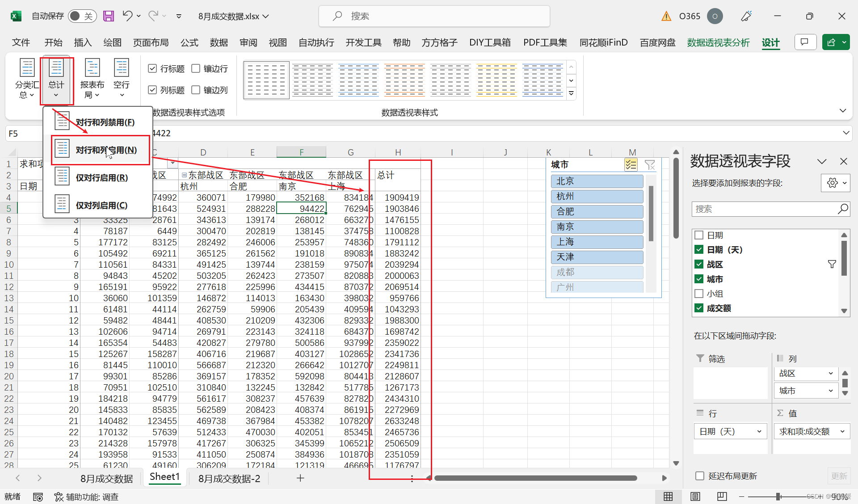The height and width of the screenshot is (504, 858).
Task: Click the O365 account avatar
Action: click(715, 16)
